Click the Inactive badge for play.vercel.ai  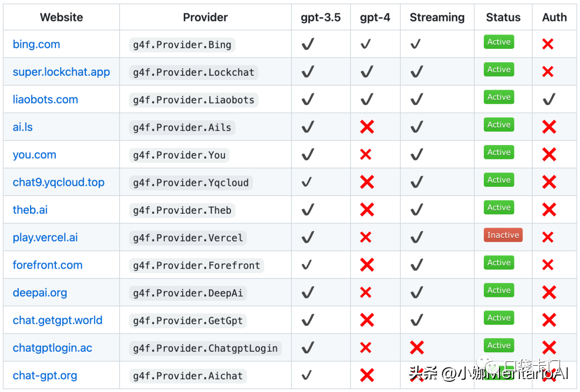[503, 235]
